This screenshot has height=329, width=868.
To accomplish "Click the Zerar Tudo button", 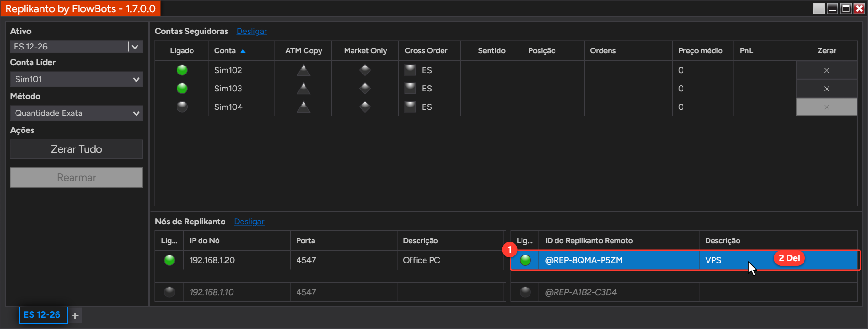I will coord(76,149).
